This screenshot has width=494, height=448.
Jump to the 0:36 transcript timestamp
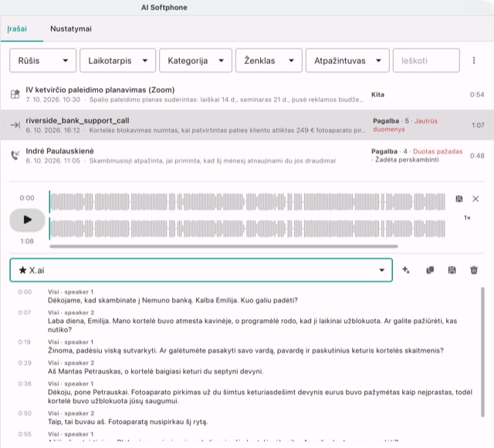tap(25, 383)
